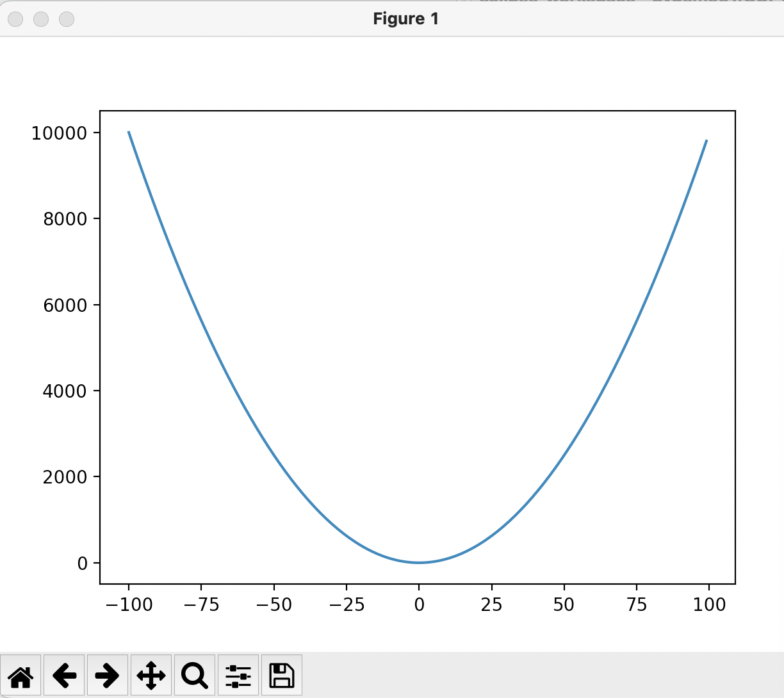Viewport: 784px width, 698px height.
Task: Click the curve's right end near x 100
Action: click(x=706, y=142)
